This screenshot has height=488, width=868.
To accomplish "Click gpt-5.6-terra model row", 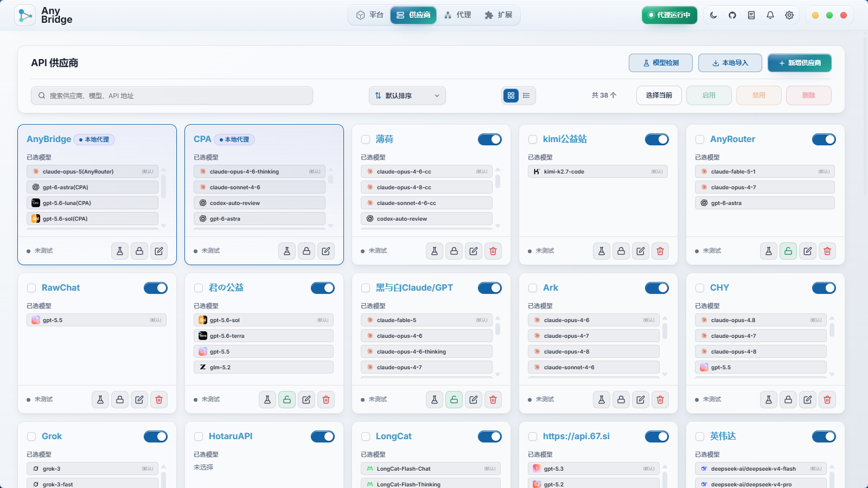I will (264, 336).
